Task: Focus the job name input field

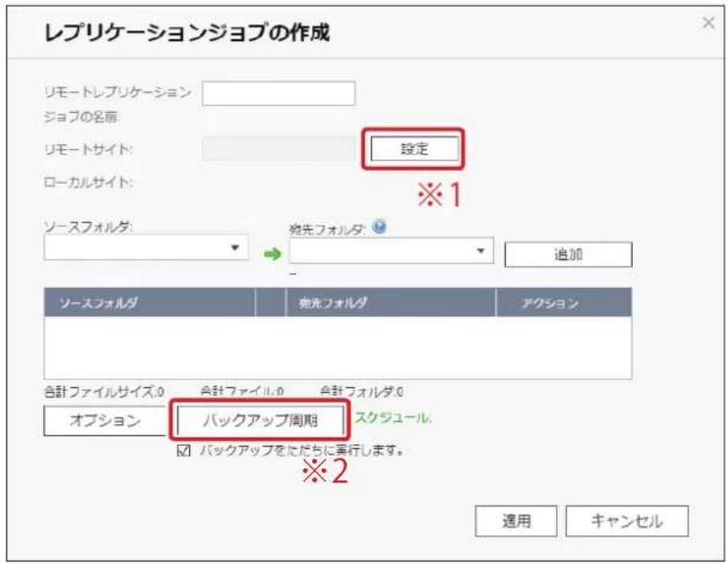Action: click(279, 93)
